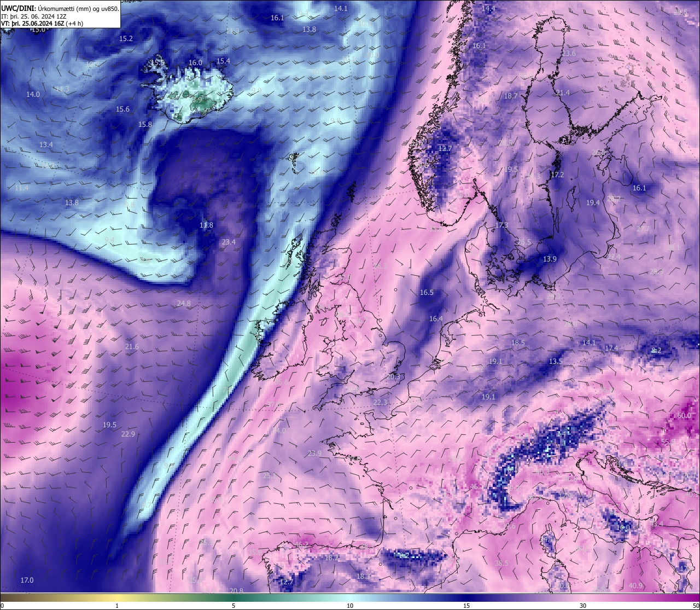Screen dimensions: 700x610
Task: Click the 13.4 value in the western Atlantic
Action: (46, 145)
